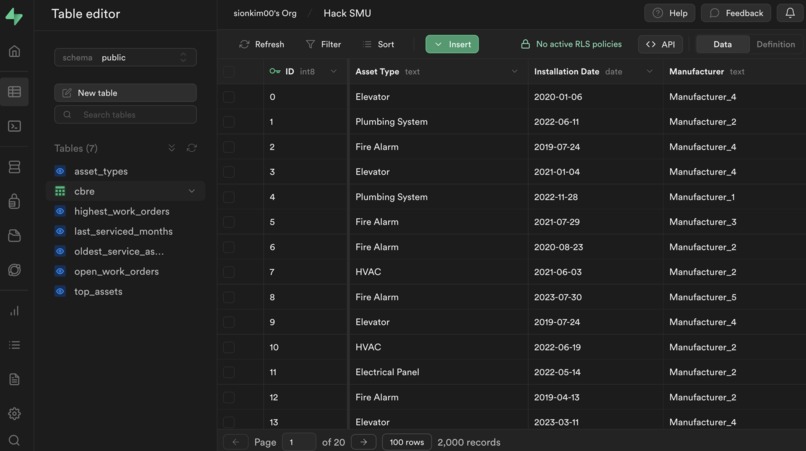Click the Help button
This screenshot has width=806, height=451.
pos(669,13)
